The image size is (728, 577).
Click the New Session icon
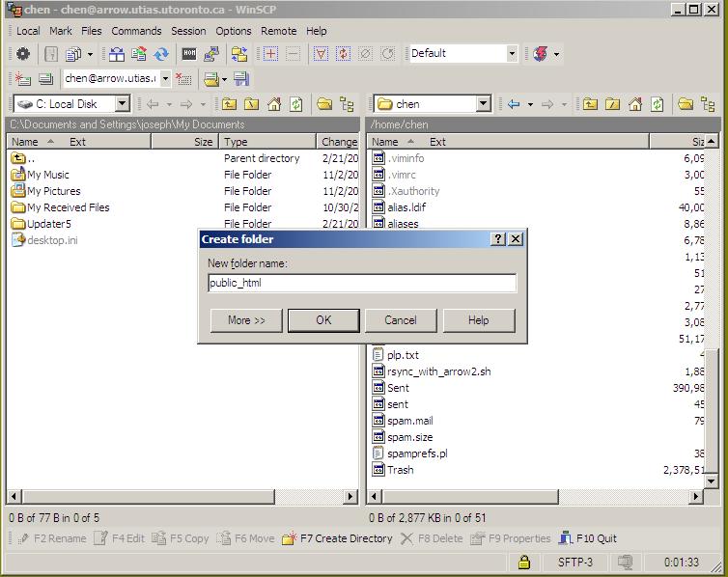(23, 79)
